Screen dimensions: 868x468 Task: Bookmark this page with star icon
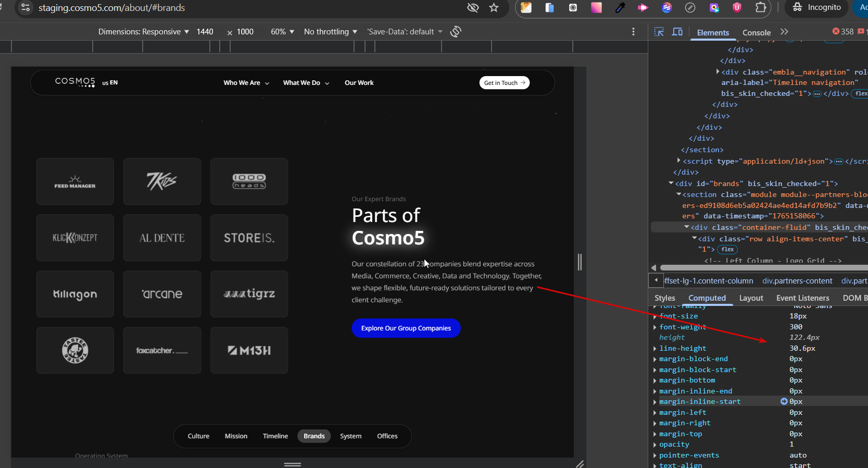pyautogui.click(x=494, y=8)
